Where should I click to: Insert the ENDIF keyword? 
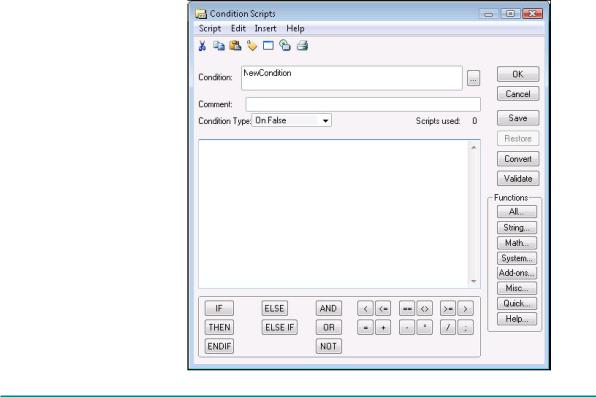pos(219,346)
